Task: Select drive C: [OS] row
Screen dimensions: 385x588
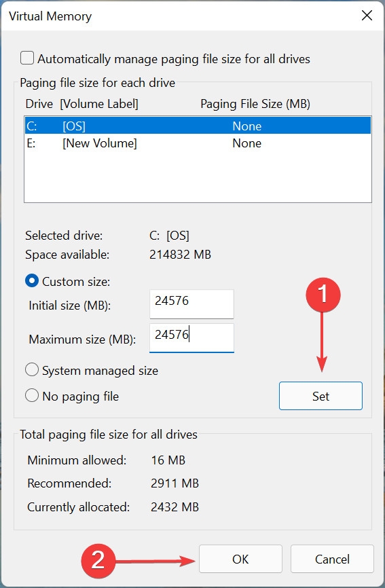Action: click(x=198, y=126)
